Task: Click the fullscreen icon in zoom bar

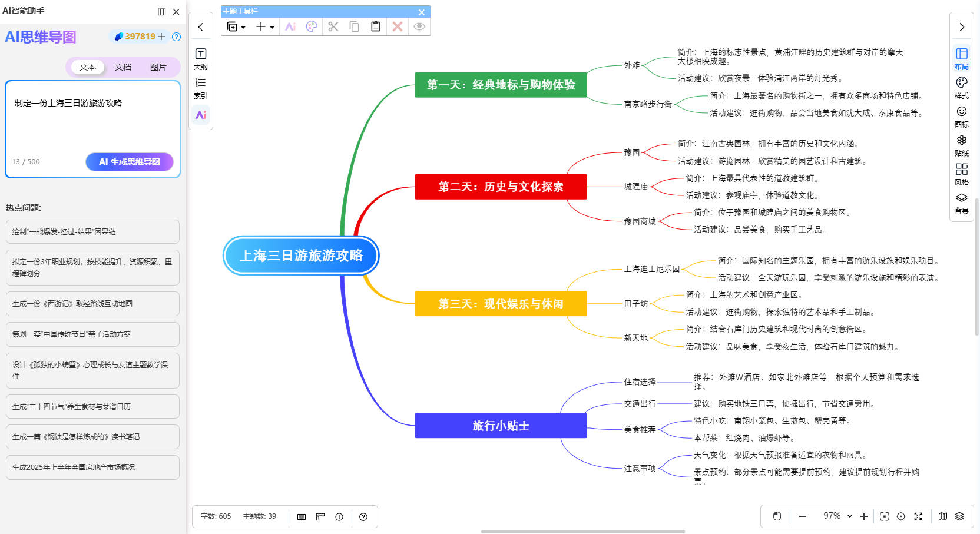Action: pos(918,516)
